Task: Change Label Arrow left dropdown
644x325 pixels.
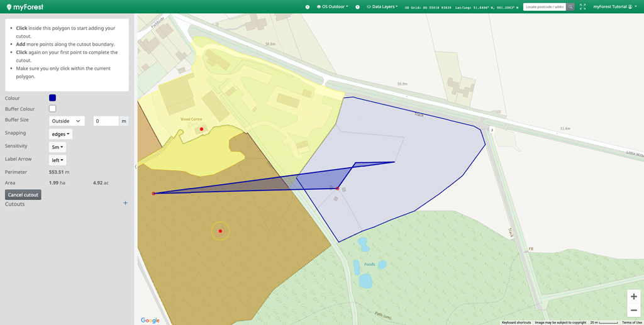Action: click(x=57, y=160)
